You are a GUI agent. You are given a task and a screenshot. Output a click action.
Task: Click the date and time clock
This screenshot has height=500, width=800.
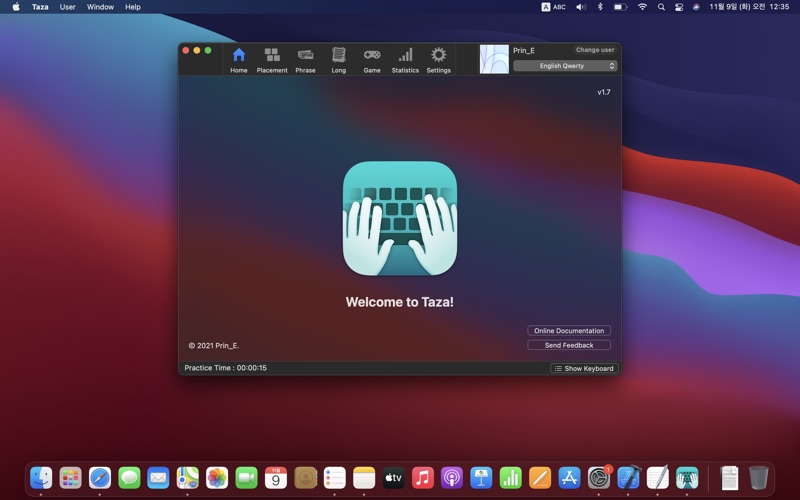(x=749, y=7)
